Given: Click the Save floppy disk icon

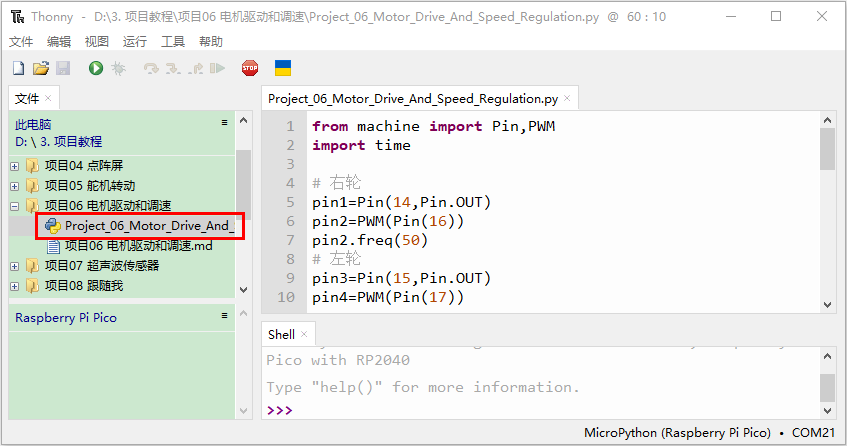Looking at the screenshot, I should [63, 68].
